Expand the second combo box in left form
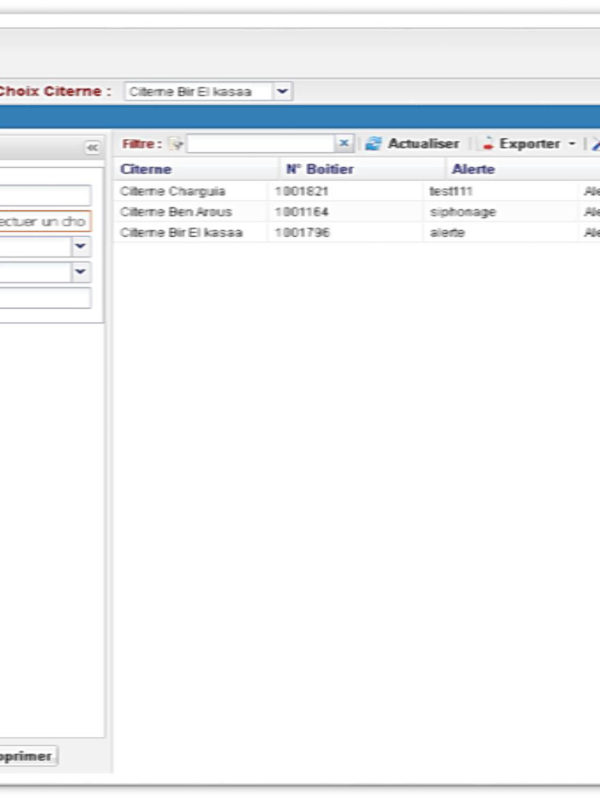Image resolution: width=600 pixels, height=800 pixels. coord(81,272)
